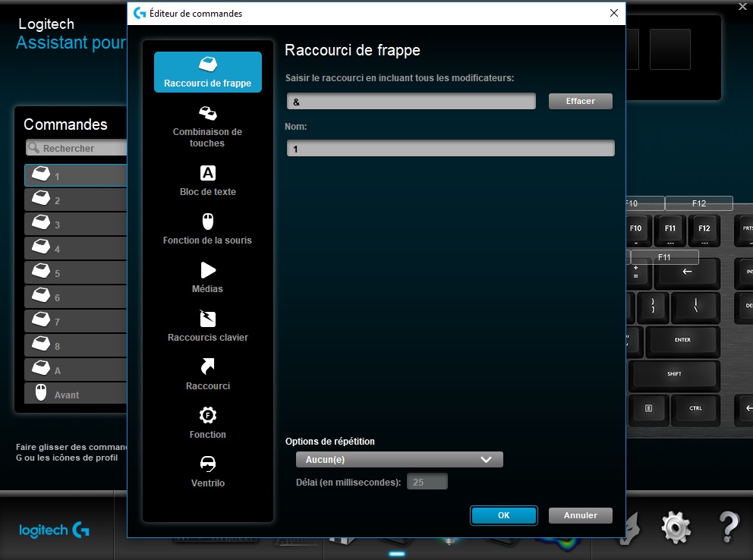Click the backspace arrow key on keyboard image
Screen dimensions: 753x560
(x=687, y=272)
